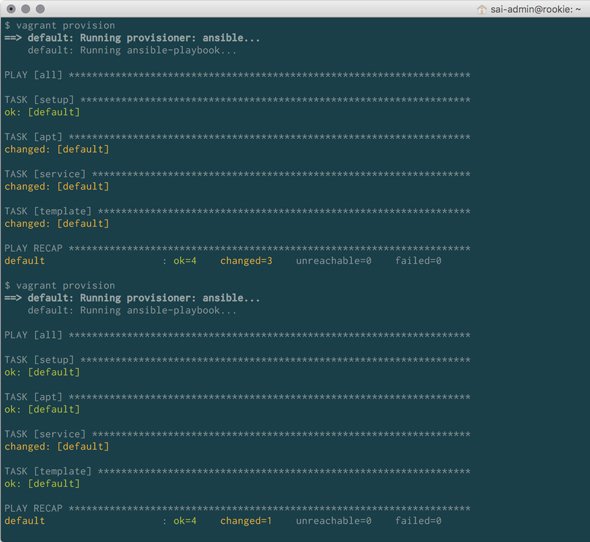Click "unreachable=0" in the recap with changed=3

[x=334, y=260]
